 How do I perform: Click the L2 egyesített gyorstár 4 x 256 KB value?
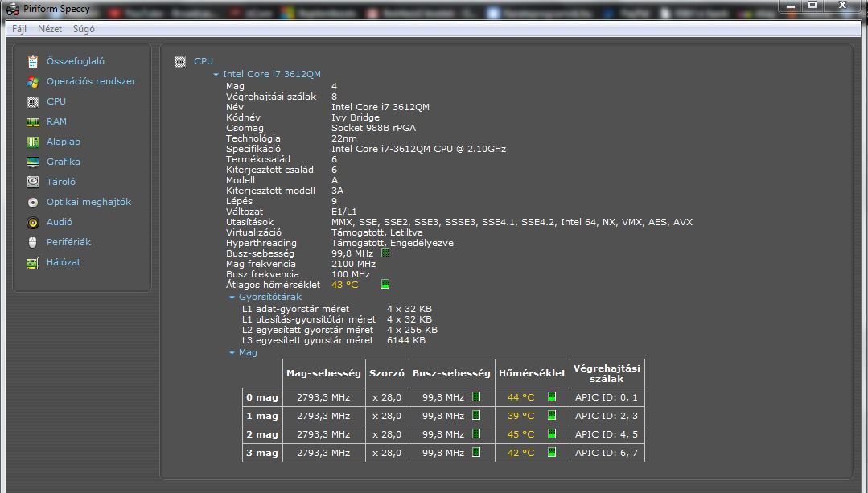pyautogui.click(x=412, y=330)
